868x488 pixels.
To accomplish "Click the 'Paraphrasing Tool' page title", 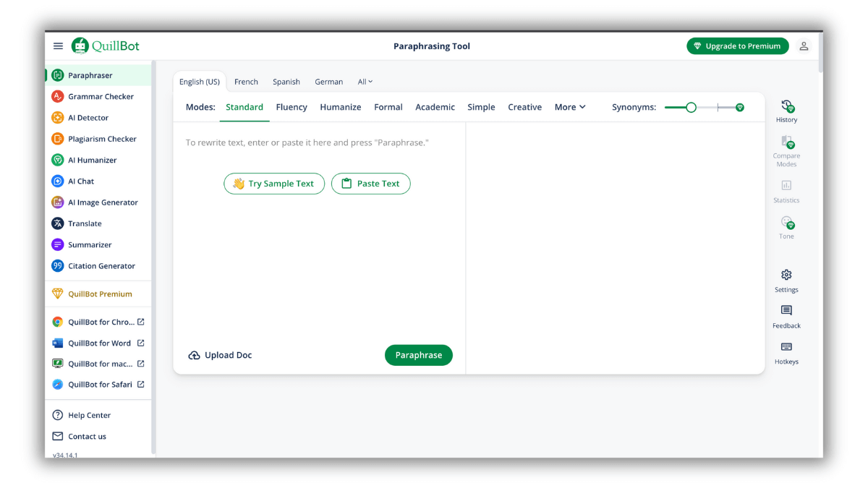I will pyautogui.click(x=432, y=46).
